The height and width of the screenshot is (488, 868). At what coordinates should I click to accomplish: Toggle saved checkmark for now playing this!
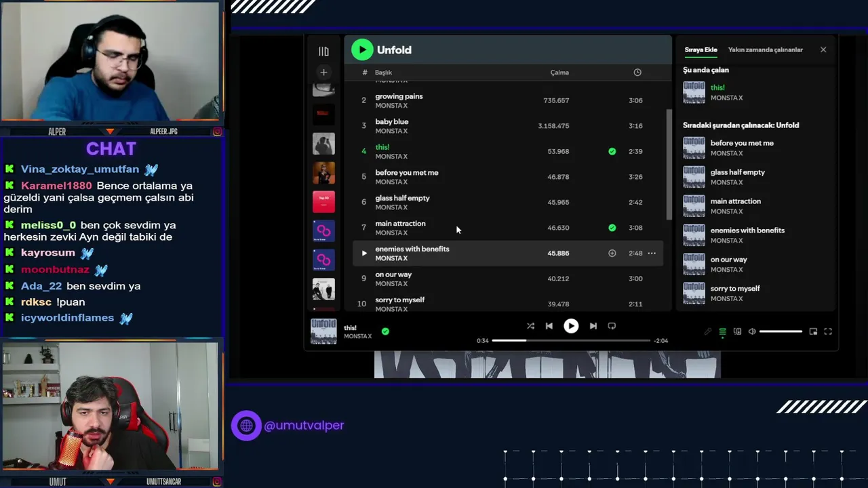385,331
